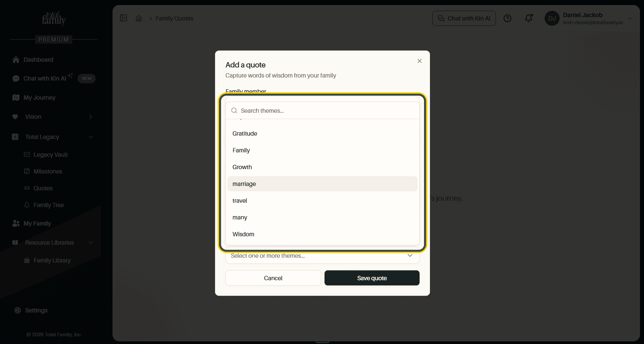This screenshot has height=344, width=644.
Task: Open Quotes in sidebar
Action: click(x=43, y=188)
